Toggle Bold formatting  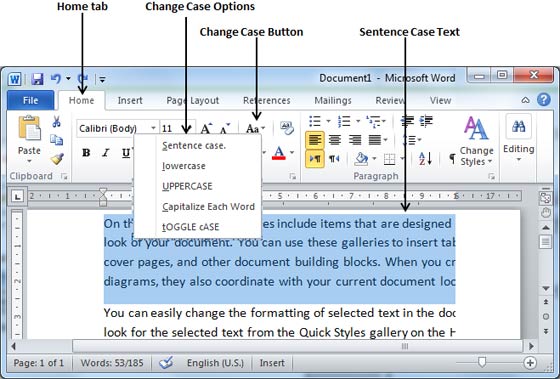pyautogui.click(x=86, y=153)
